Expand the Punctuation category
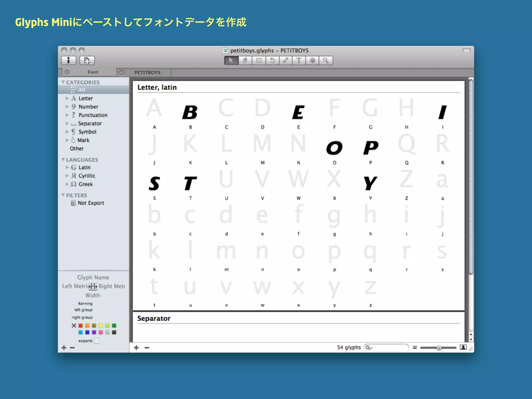 pyautogui.click(x=67, y=115)
